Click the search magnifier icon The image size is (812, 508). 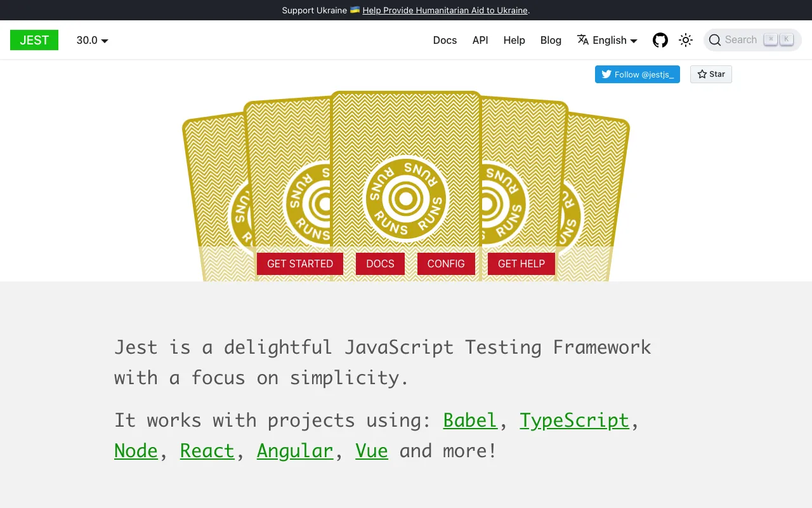(715, 40)
